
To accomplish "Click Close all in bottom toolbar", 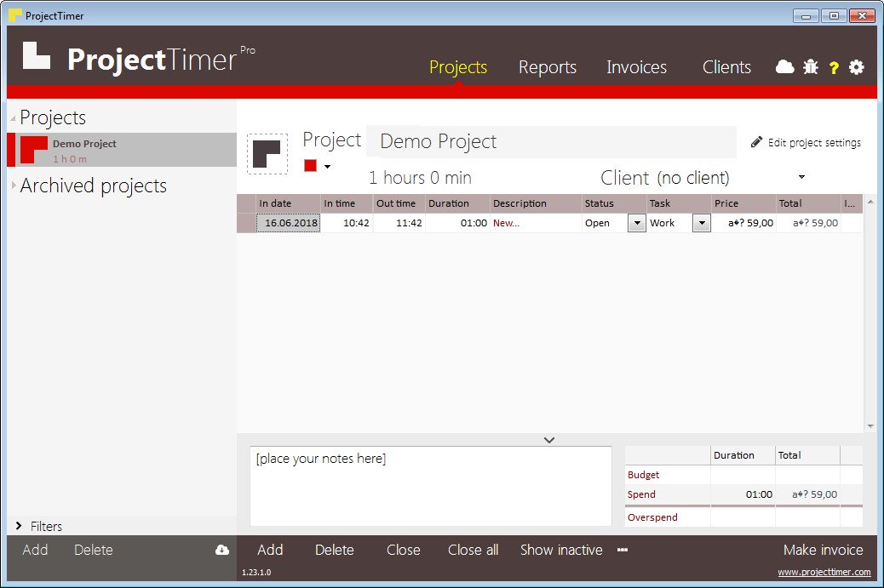I will (x=473, y=550).
